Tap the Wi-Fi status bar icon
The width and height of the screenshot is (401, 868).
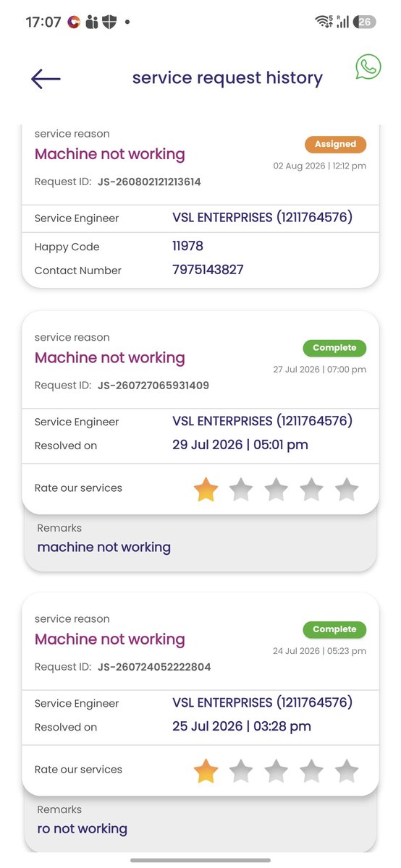(x=324, y=22)
